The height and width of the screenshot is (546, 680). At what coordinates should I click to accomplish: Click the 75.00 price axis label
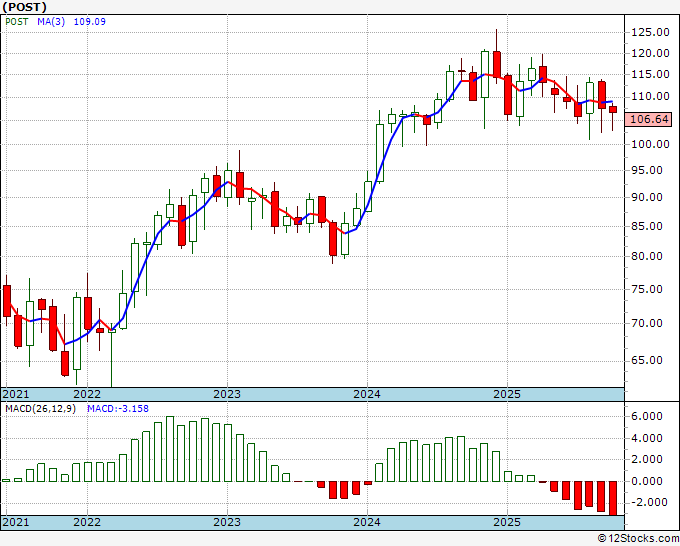(x=647, y=289)
